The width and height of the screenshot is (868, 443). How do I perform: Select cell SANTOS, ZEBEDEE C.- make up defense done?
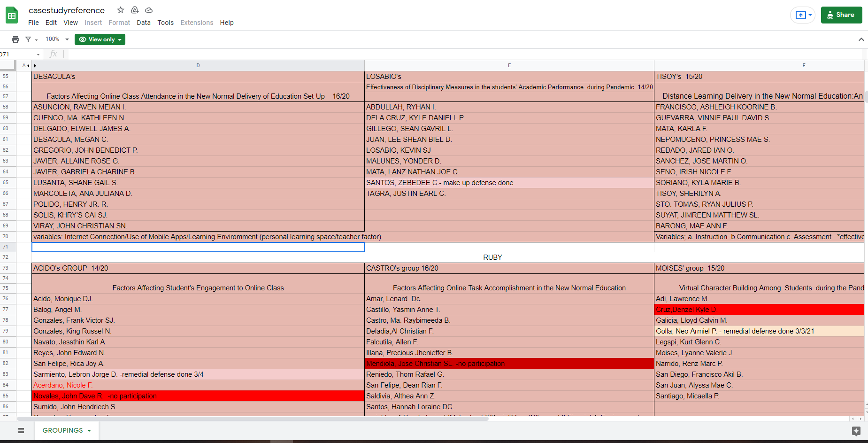tap(509, 183)
